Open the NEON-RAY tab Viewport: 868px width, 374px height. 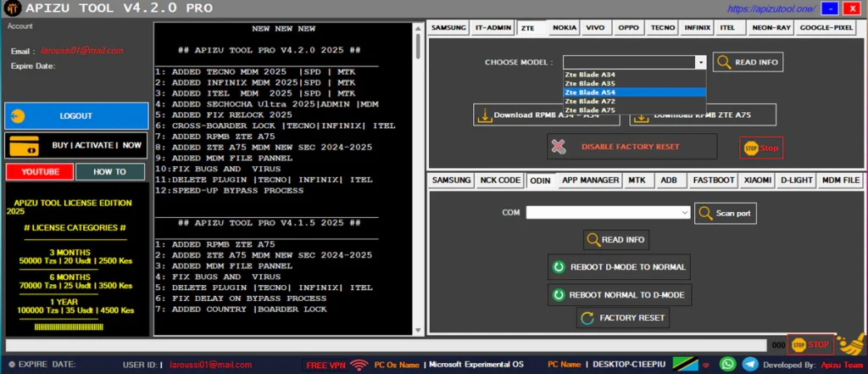click(771, 28)
